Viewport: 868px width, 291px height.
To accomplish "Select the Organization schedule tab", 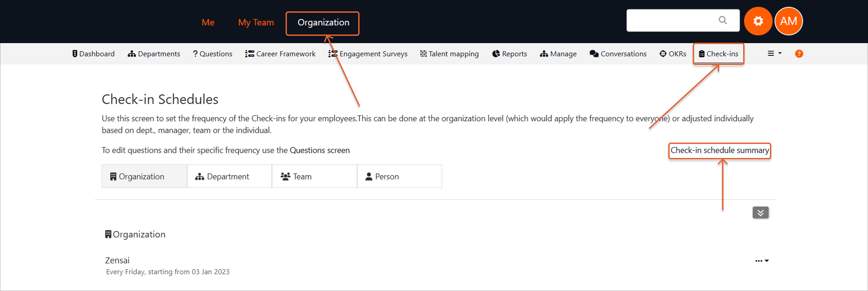I will (144, 176).
